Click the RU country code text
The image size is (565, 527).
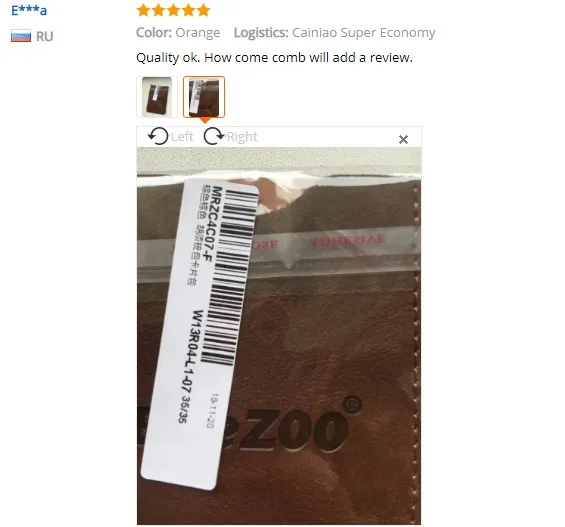click(x=45, y=36)
